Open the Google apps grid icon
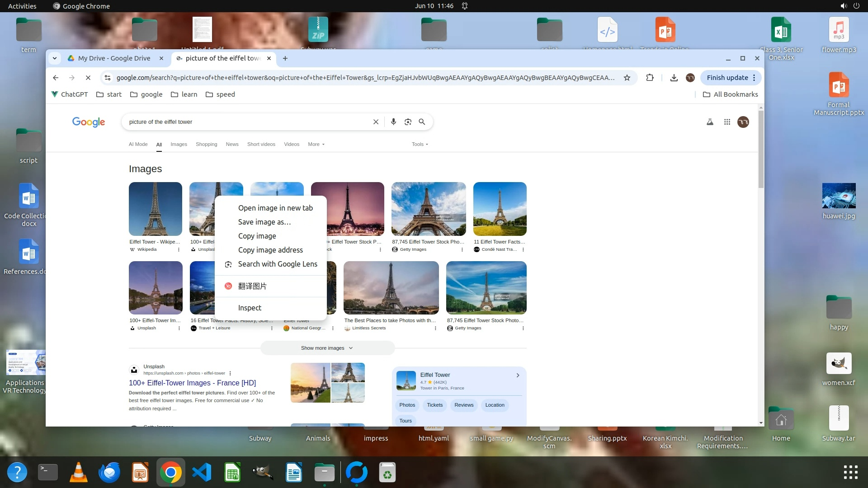Image resolution: width=868 pixels, height=488 pixels. point(727,122)
